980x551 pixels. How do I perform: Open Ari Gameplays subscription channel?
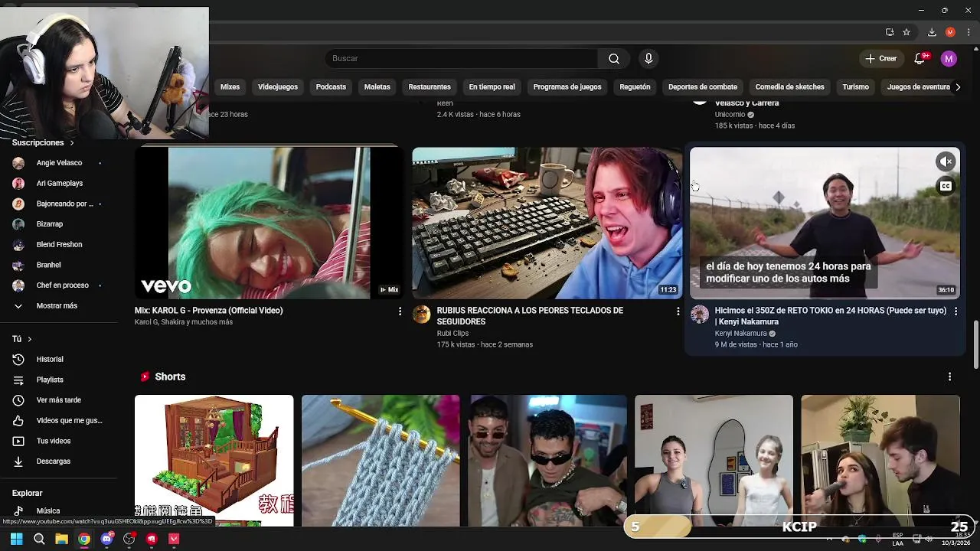pyautogui.click(x=58, y=184)
